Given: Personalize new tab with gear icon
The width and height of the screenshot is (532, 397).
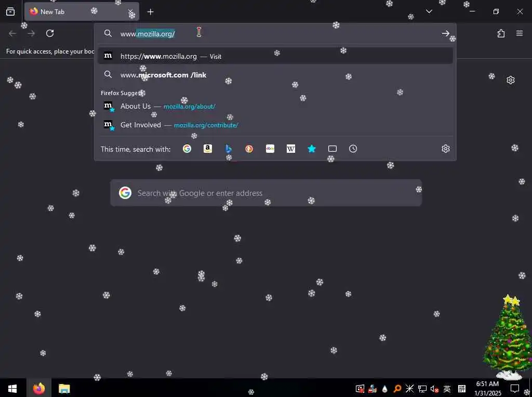Looking at the screenshot, I should click(510, 80).
